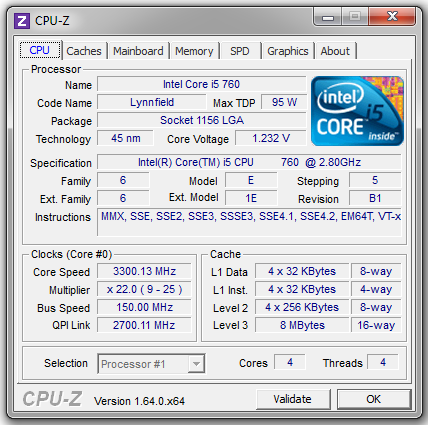The width and height of the screenshot is (428, 426).
Task: Switch to the Caches tab
Action: click(84, 51)
